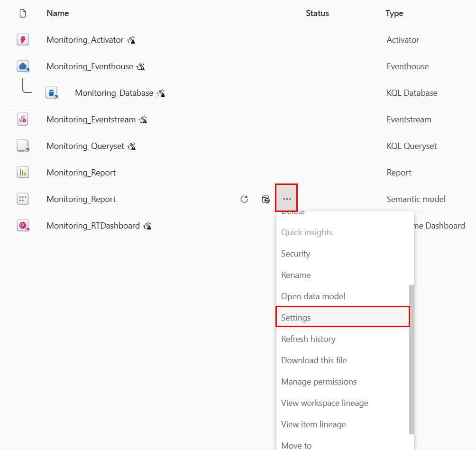Click the Semantic model icon for Monitoring_Report

(x=22, y=199)
